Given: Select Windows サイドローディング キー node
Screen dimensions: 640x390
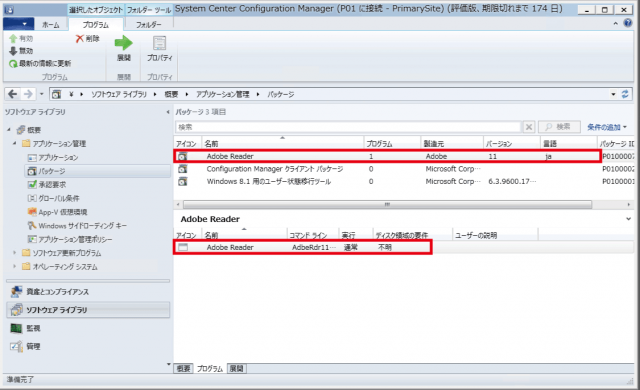Looking at the screenshot, I should 77,226.
